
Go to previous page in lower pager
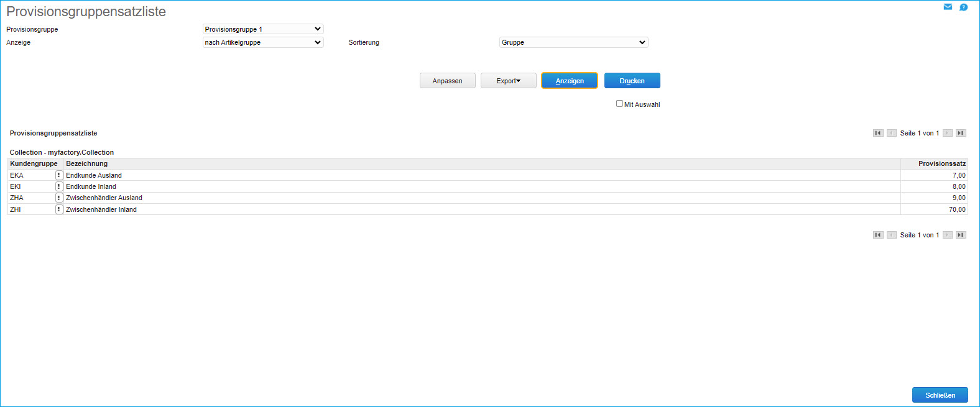(892, 235)
